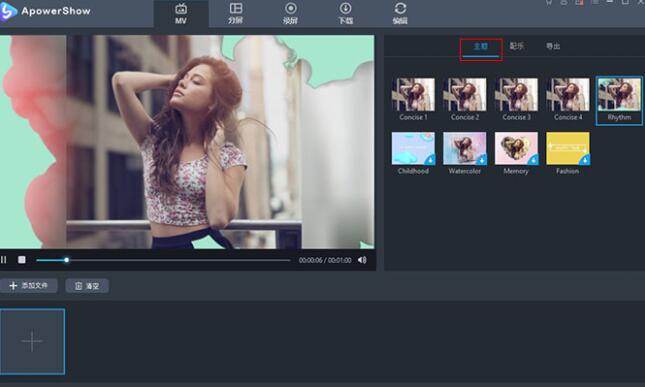Choose the Concise 1 theme thumbnail

(413, 99)
